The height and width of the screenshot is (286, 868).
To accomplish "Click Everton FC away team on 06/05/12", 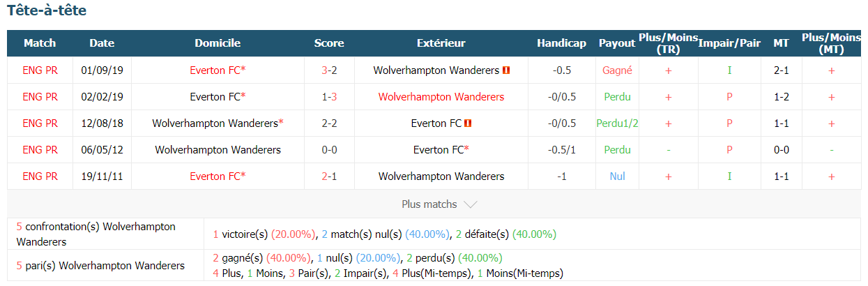I will [441, 150].
